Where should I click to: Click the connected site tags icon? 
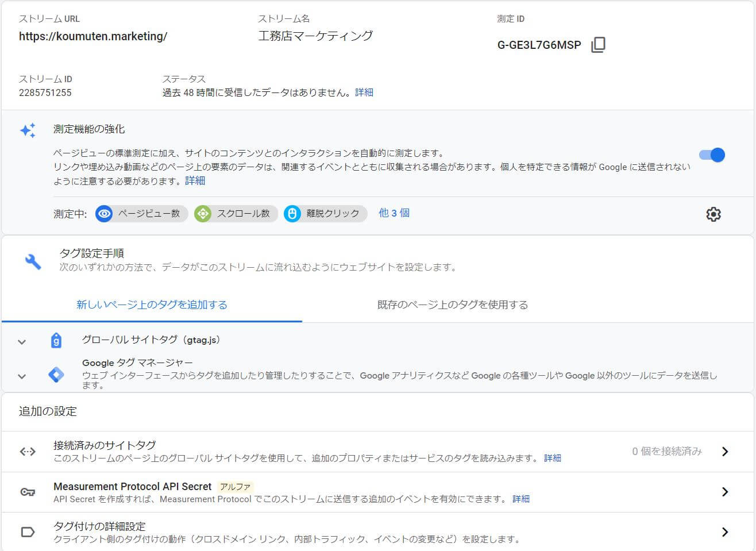(x=27, y=451)
